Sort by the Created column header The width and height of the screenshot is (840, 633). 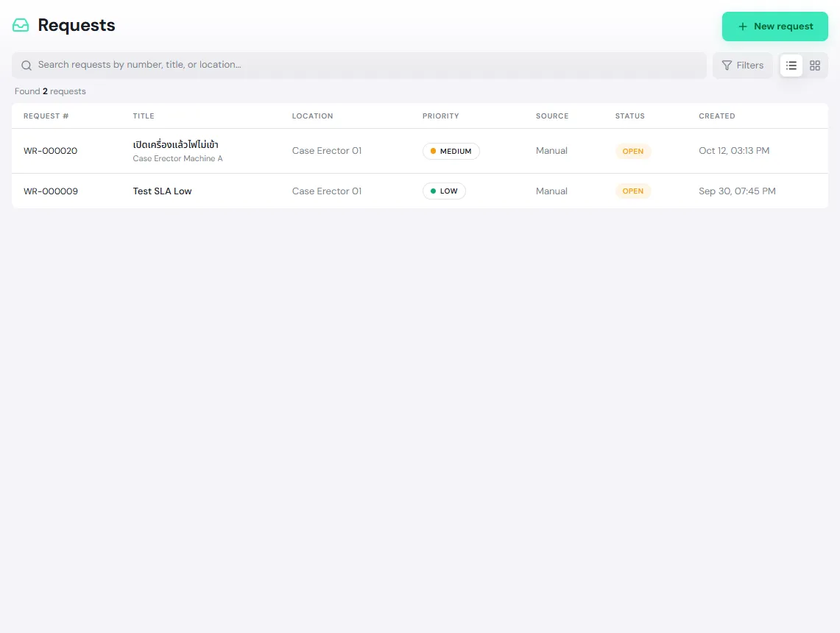tap(716, 116)
